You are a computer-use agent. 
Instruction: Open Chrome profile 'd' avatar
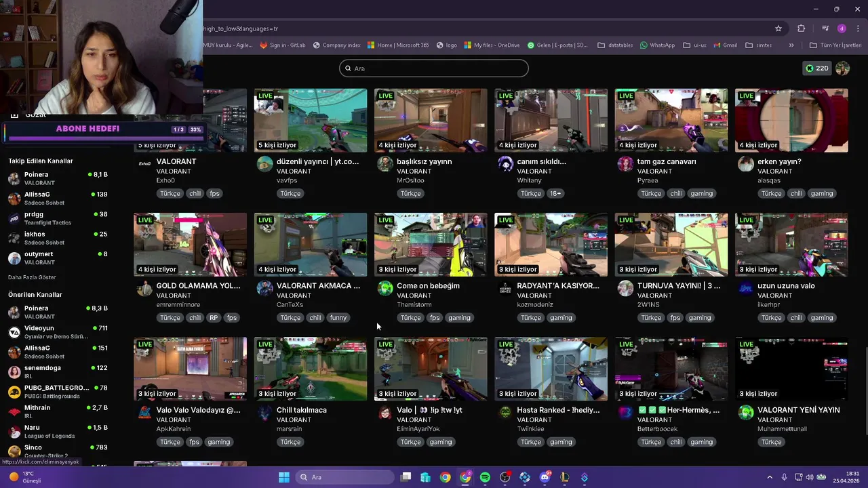pyautogui.click(x=842, y=28)
